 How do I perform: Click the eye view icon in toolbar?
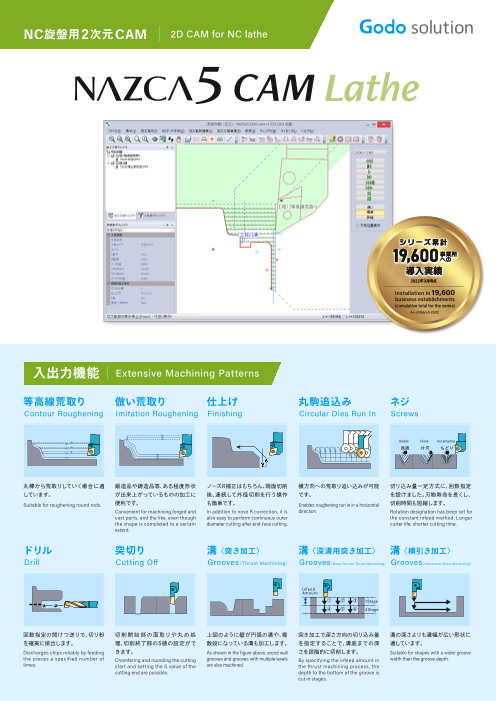[155, 139]
